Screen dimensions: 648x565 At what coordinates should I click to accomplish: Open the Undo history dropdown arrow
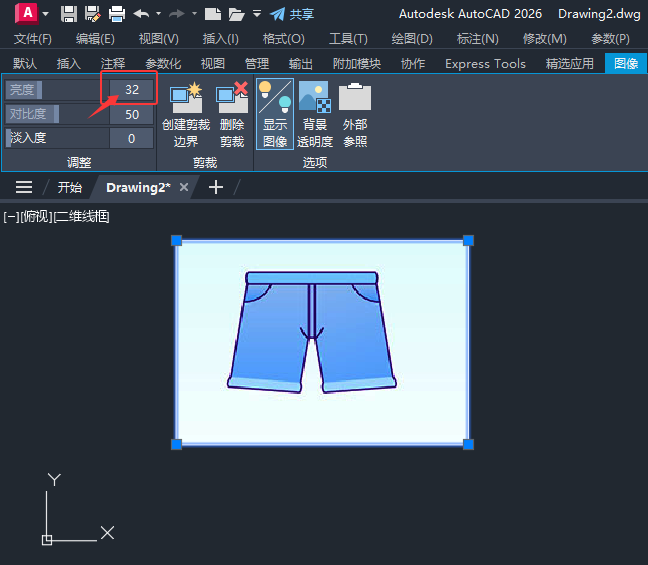(158, 14)
